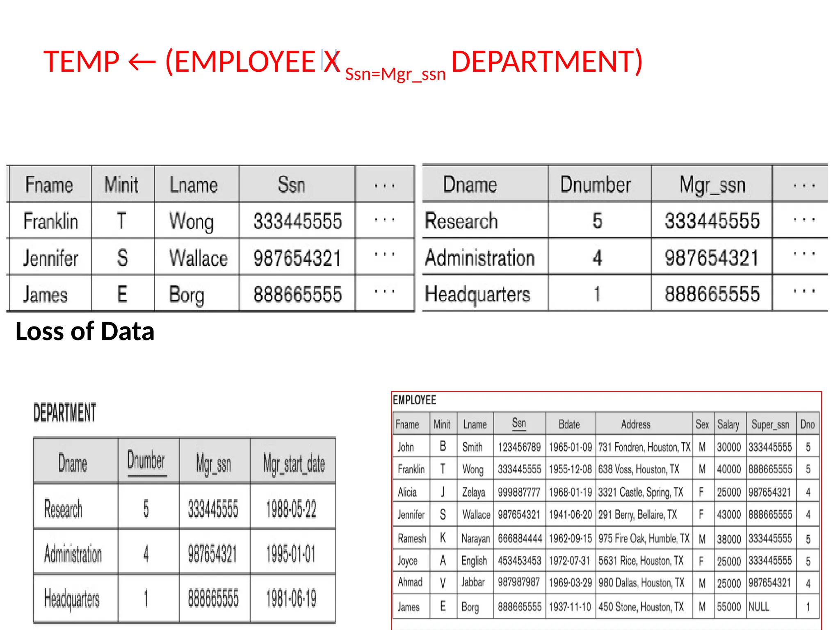Select Ssn '987987987' cell

pos(519,582)
